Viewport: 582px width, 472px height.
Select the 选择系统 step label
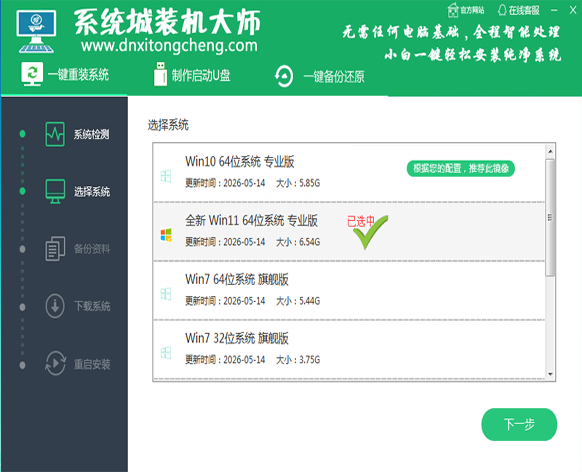(92, 192)
